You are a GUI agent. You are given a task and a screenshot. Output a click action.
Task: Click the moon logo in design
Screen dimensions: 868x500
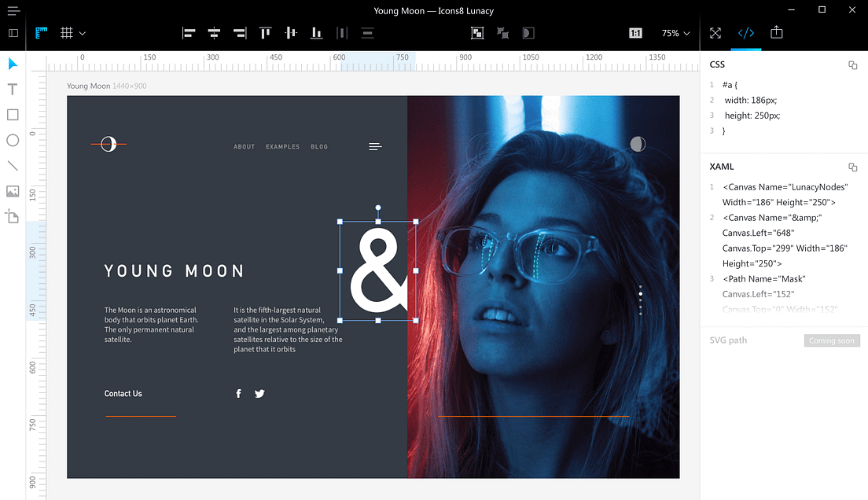coord(108,144)
